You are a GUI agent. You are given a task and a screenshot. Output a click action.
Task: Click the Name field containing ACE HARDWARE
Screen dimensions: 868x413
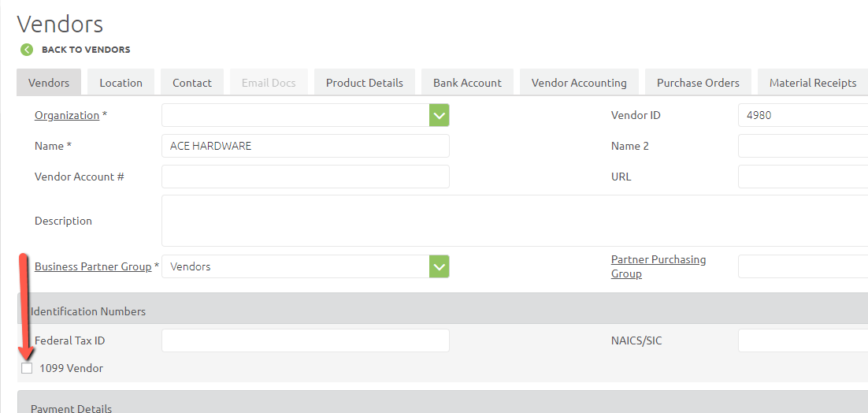(x=305, y=146)
